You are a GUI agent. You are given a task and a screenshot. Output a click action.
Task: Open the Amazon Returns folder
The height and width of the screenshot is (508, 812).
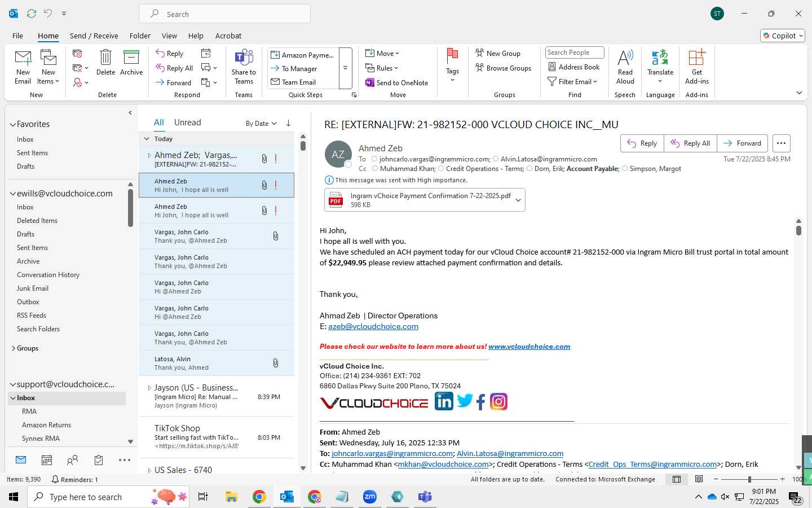[46, 425]
